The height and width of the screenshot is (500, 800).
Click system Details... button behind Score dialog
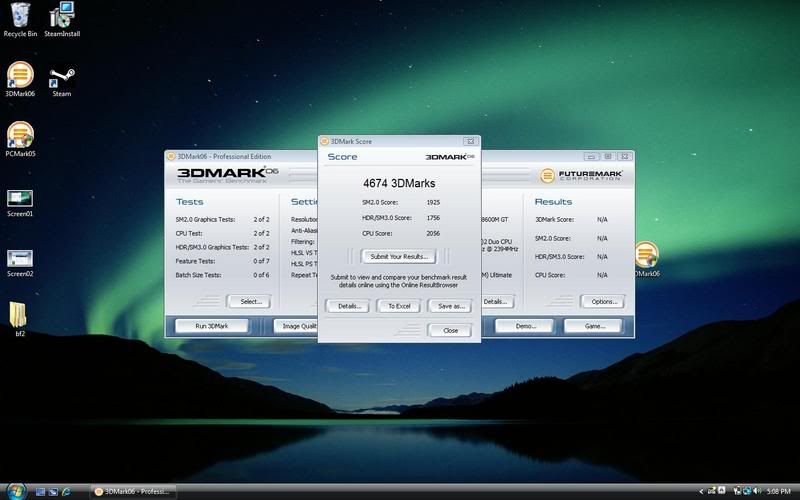[x=496, y=302]
